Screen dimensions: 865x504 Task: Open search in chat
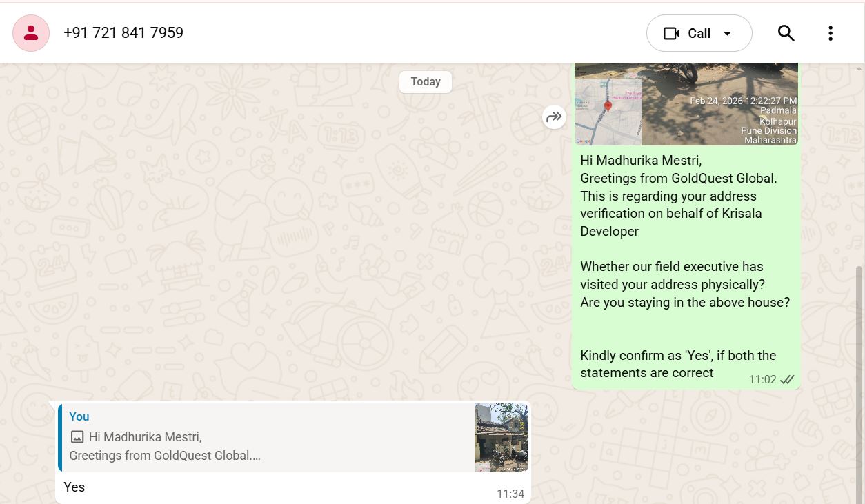pyautogui.click(x=786, y=33)
